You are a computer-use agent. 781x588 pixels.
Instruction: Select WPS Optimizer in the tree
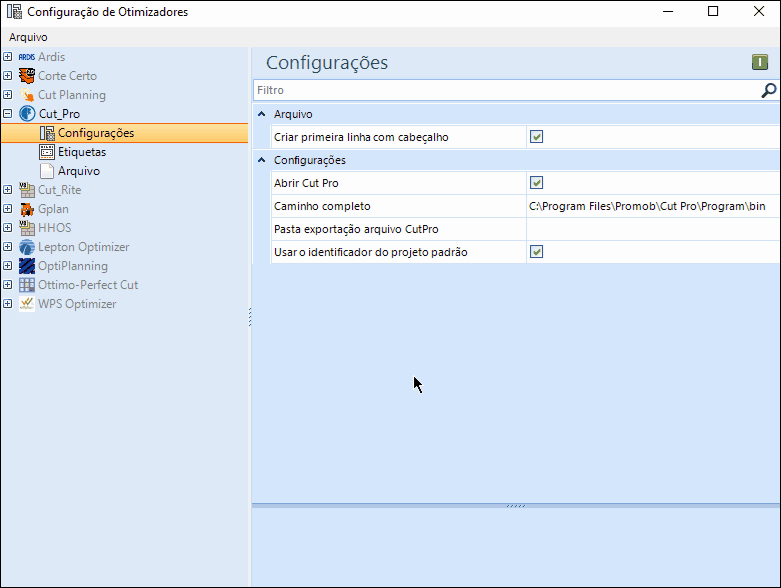click(77, 304)
